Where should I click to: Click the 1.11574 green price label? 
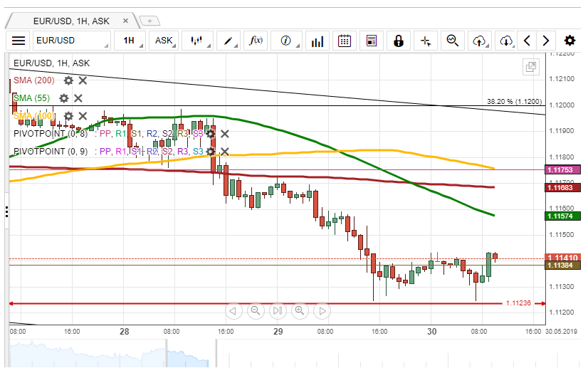coord(562,216)
